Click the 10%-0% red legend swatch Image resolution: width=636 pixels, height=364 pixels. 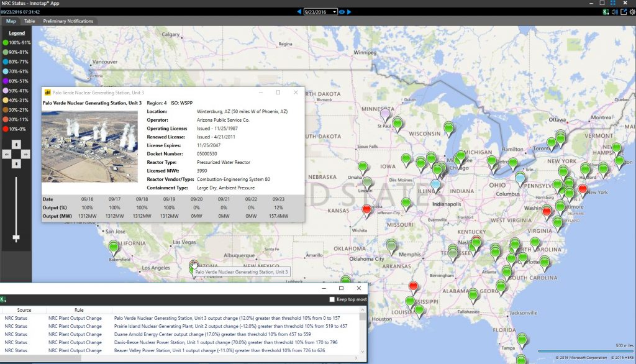click(5, 129)
